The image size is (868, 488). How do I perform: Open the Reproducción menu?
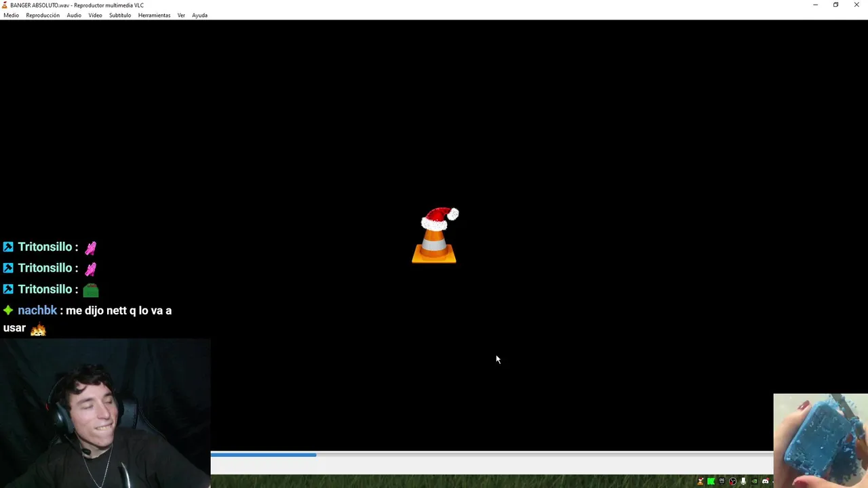(43, 15)
